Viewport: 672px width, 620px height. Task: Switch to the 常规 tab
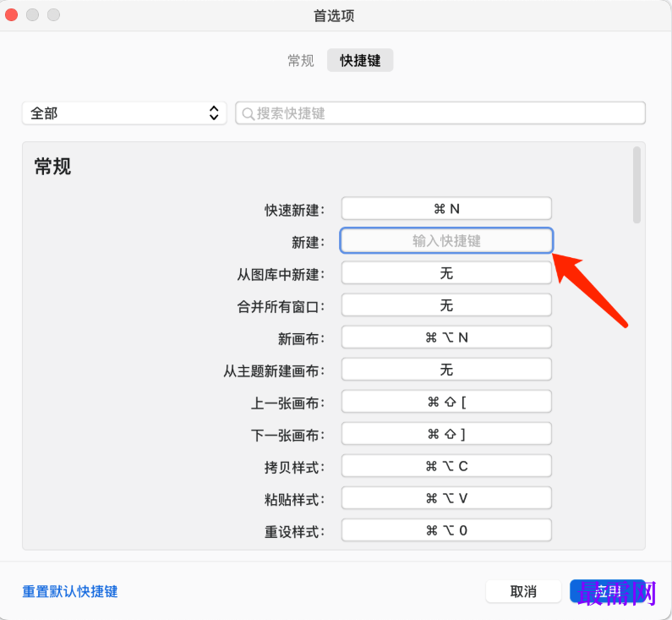click(x=301, y=60)
